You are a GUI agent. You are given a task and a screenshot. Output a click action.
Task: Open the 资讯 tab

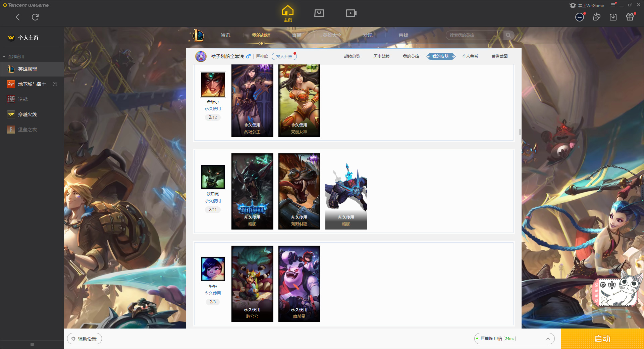click(225, 35)
